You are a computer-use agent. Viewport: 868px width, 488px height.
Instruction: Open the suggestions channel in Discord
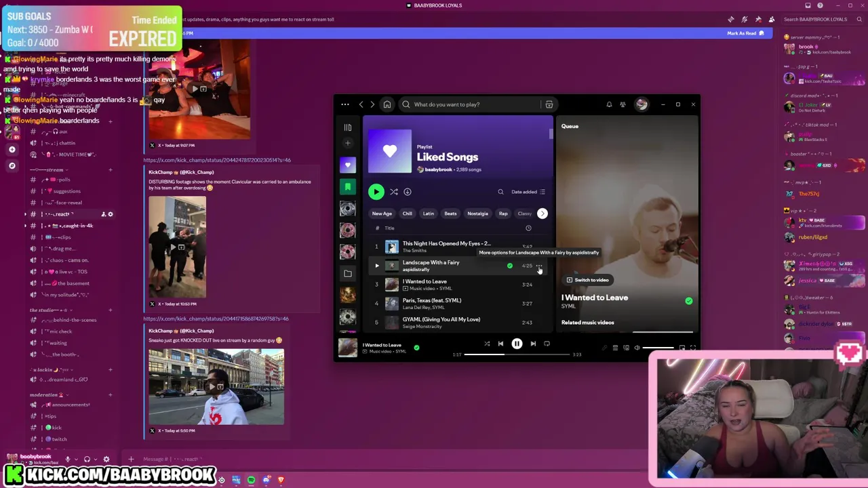point(66,191)
